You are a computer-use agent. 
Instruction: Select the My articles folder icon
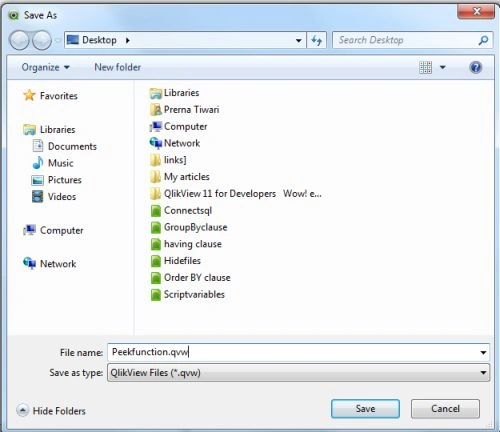(155, 177)
